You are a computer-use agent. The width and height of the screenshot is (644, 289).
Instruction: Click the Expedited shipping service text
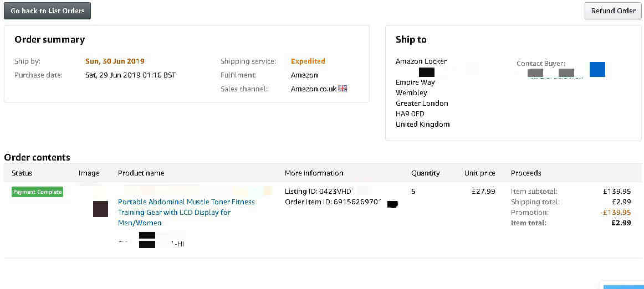tap(308, 61)
